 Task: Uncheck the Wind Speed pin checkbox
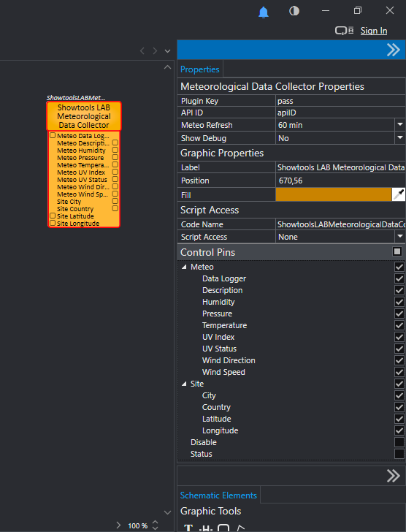pos(399,372)
